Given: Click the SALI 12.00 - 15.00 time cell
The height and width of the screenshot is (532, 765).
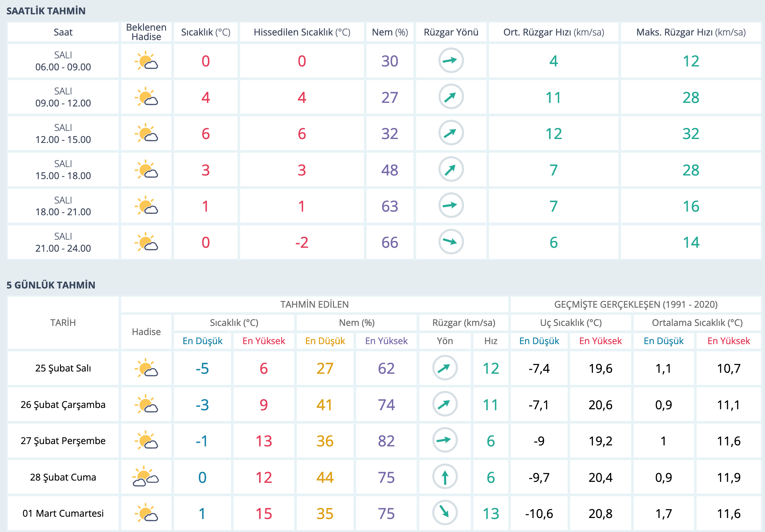Looking at the screenshot, I should click(63, 133).
